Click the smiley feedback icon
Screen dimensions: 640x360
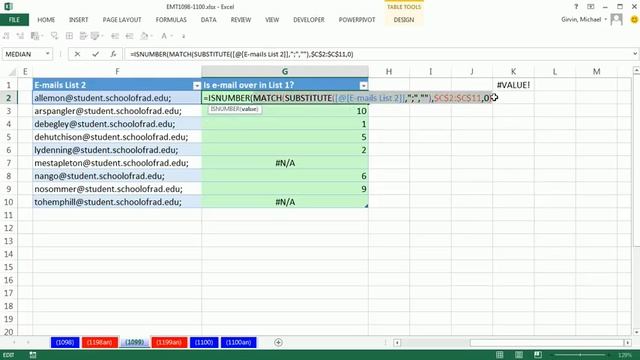coord(634,19)
